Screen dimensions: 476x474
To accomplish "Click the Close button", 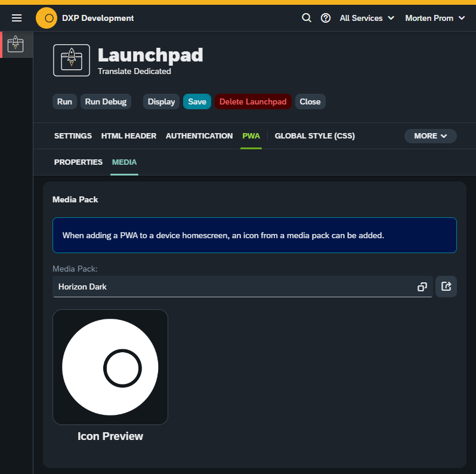I will pos(310,101).
